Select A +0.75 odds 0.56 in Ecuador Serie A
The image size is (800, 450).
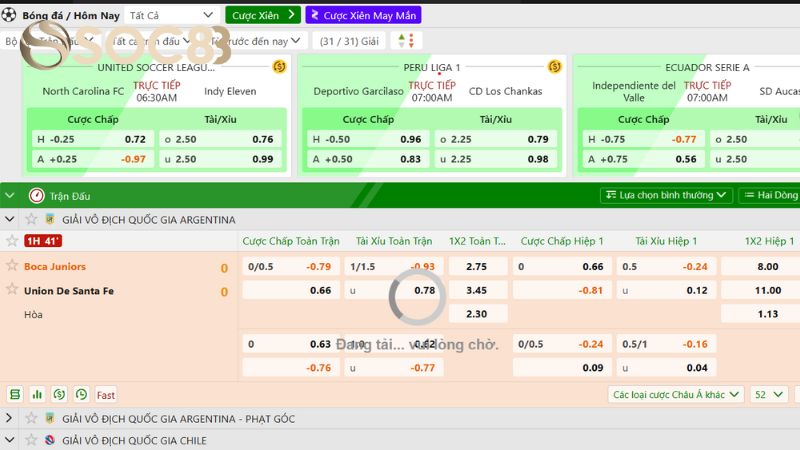click(x=644, y=159)
